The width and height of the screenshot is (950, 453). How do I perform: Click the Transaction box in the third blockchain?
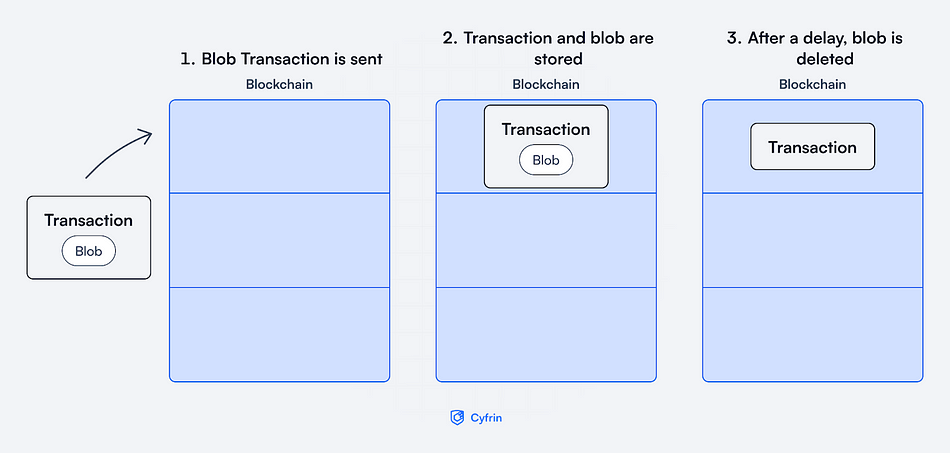pyautogui.click(x=812, y=147)
